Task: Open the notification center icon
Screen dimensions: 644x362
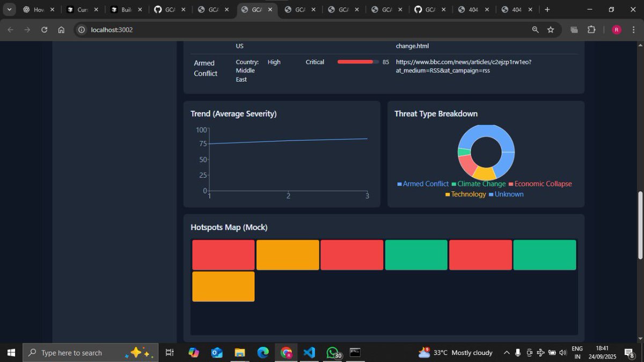Action: pos(630,353)
